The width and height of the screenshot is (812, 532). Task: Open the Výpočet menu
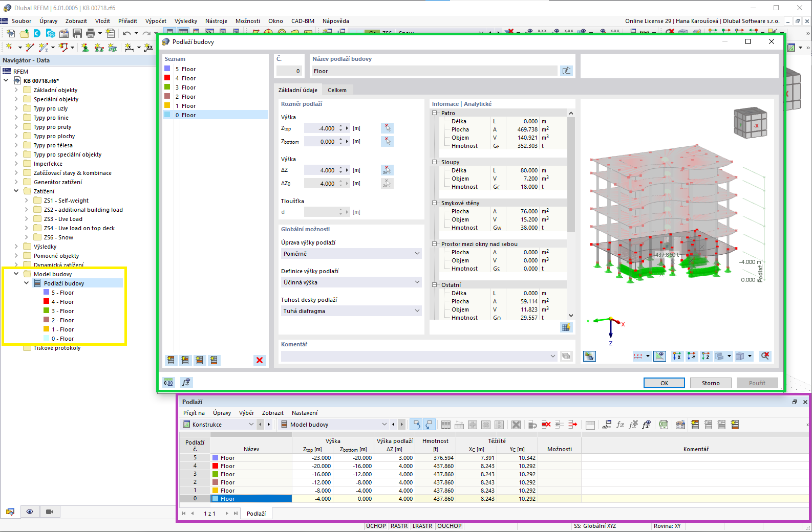[156, 21]
